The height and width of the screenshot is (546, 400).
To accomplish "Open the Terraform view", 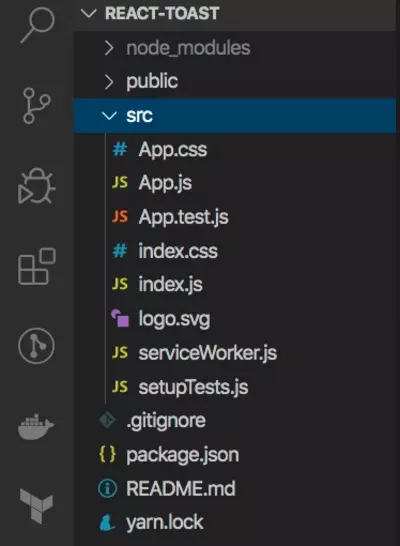I will coord(36,506).
